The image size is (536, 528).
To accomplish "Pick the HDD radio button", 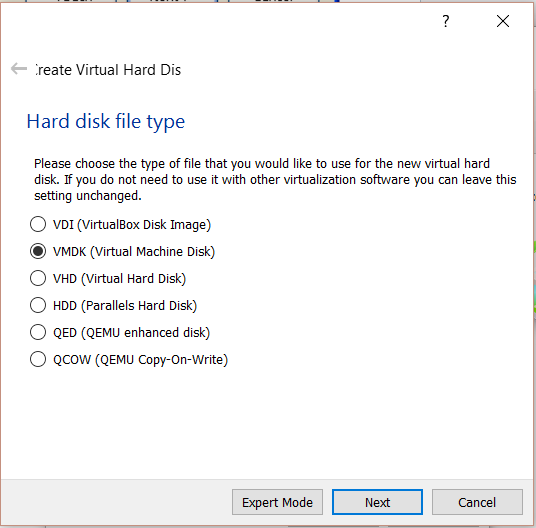I will pyautogui.click(x=38, y=306).
